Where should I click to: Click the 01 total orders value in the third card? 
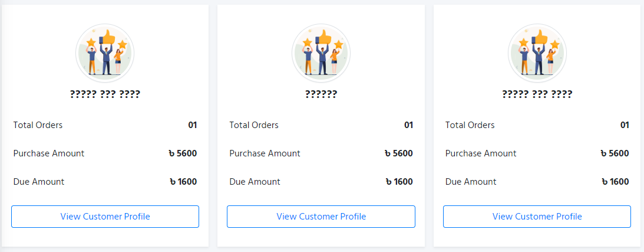pyautogui.click(x=625, y=125)
